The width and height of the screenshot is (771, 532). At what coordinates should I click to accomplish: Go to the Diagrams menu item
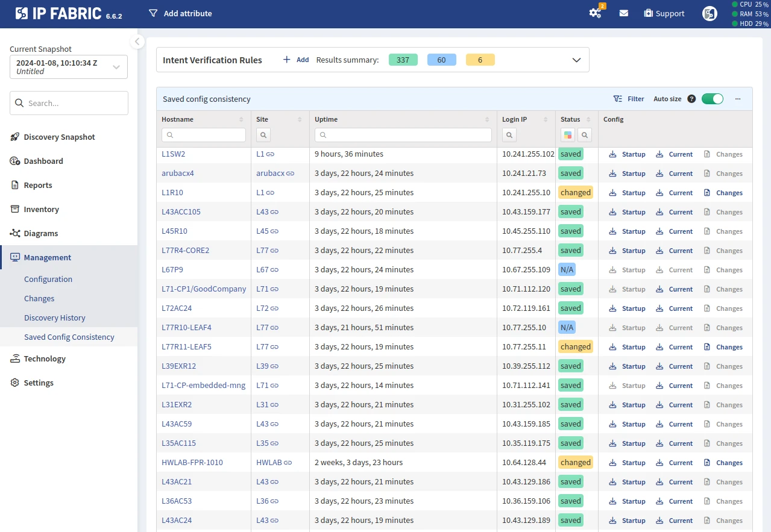tap(41, 233)
